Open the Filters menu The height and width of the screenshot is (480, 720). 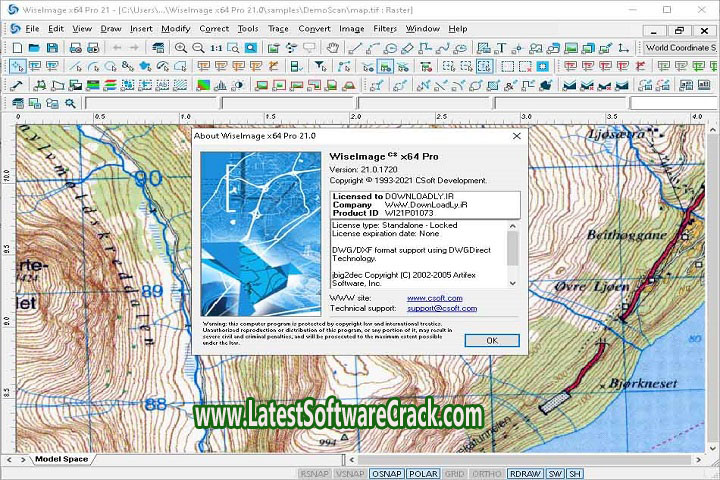click(x=384, y=29)
